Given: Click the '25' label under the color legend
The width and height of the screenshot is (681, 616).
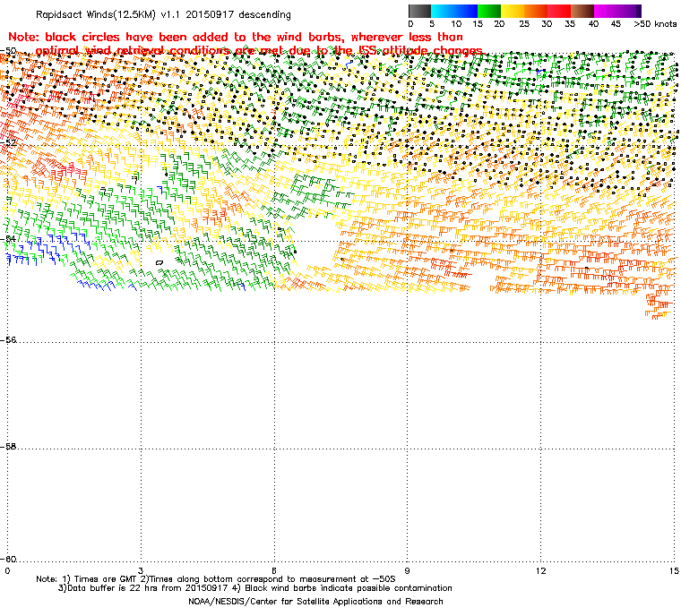Looking at the screenshot, I should coord(524,24).
